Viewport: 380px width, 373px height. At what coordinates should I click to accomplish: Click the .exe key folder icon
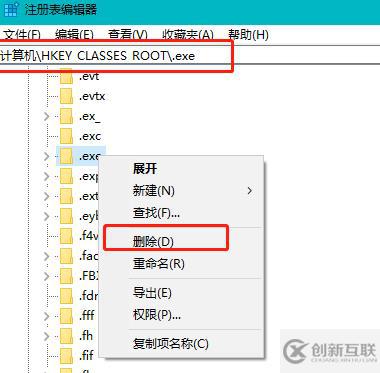tap(66, 156)
